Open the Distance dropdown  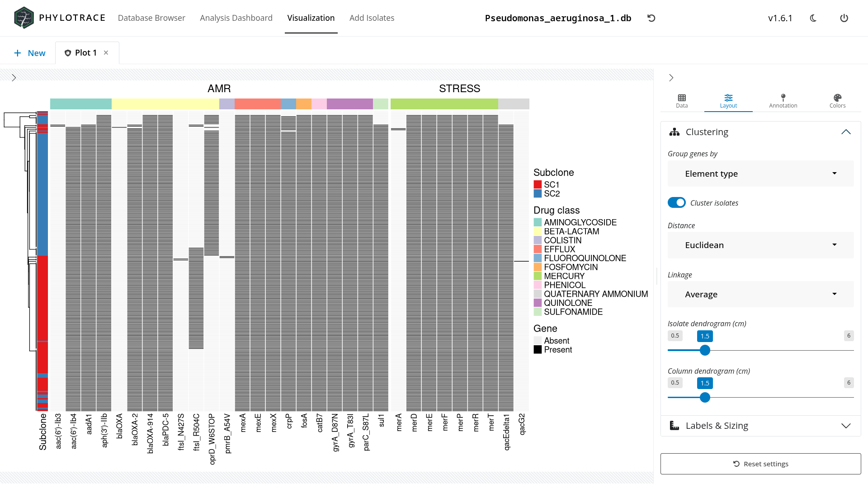point(761,245)
